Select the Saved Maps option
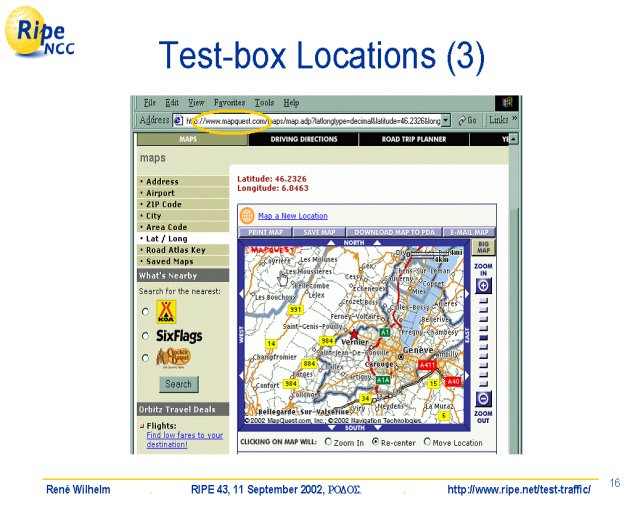The height and width of the screenshot is (512, 640). [183, 262]
